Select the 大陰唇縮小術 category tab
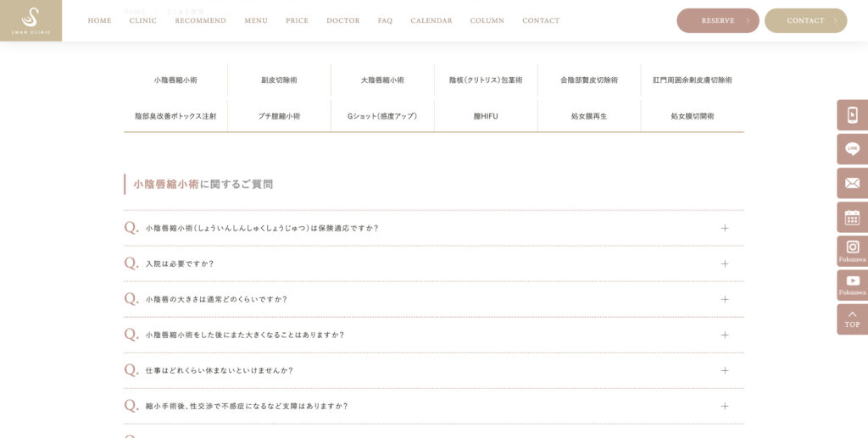 coord(382,80)
